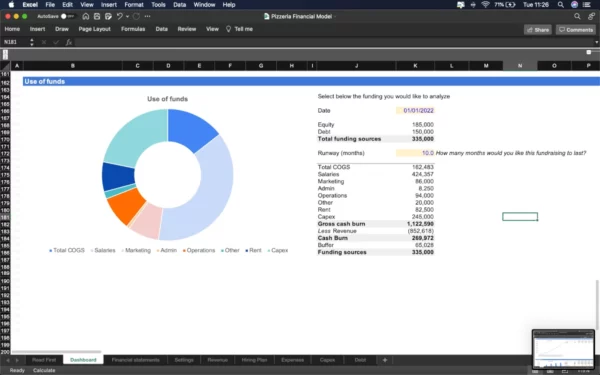
Task: Expand the formula bar chevron
Action: (596, 42)
